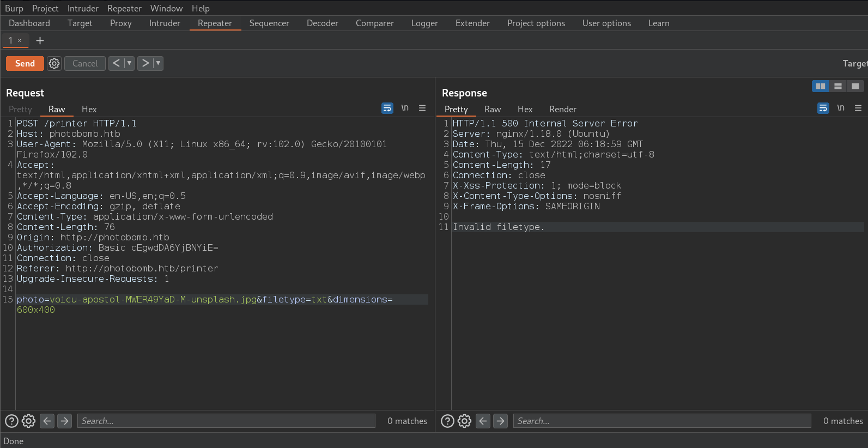The height and width of the screenshot is (448, 868).
Task: Open User options tab
Action: click(606, 23)
